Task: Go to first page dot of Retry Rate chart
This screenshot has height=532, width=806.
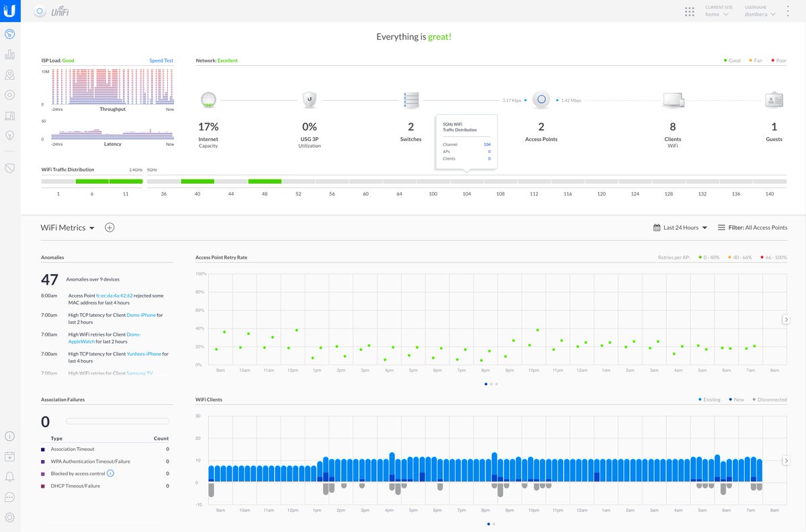Action: [x=486, y=384]
